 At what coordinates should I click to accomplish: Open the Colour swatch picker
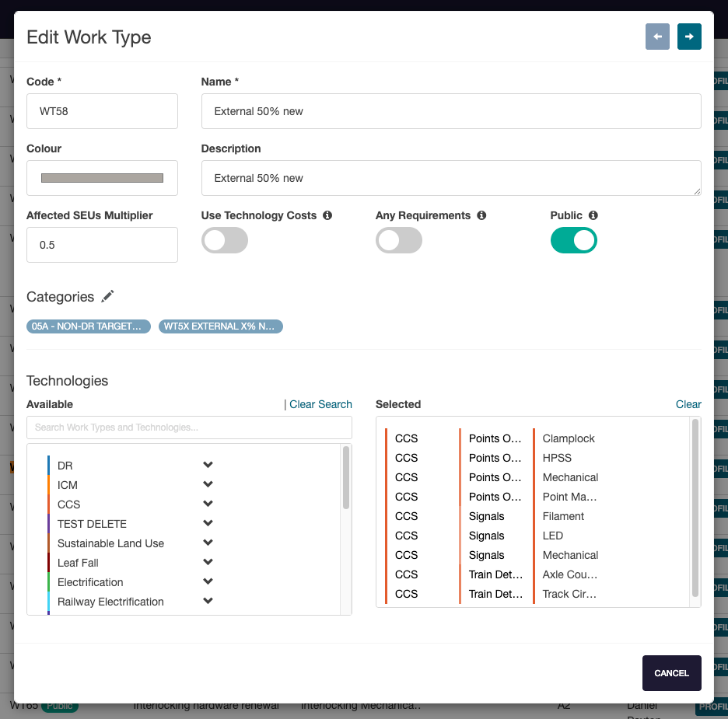coord(102,178)
